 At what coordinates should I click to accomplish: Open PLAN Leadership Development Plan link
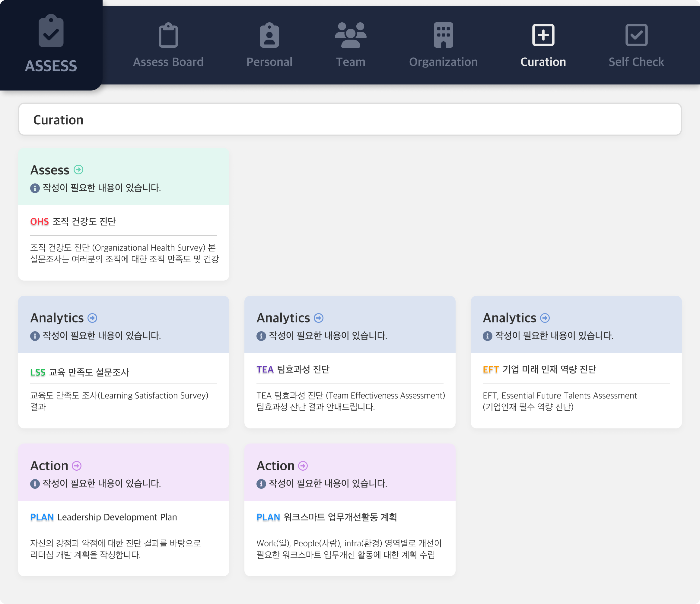click(103, 517)
